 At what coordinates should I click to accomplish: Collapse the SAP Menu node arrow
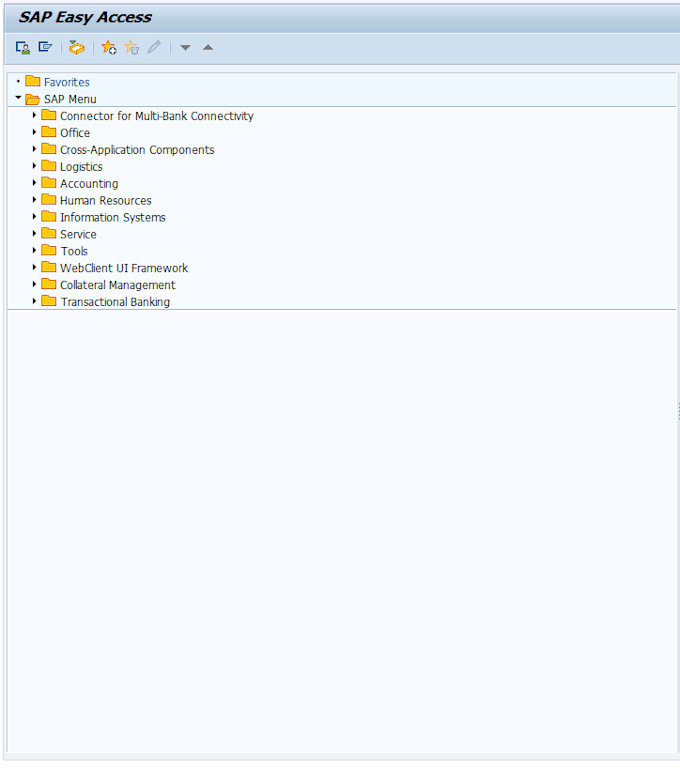(18, 98)
